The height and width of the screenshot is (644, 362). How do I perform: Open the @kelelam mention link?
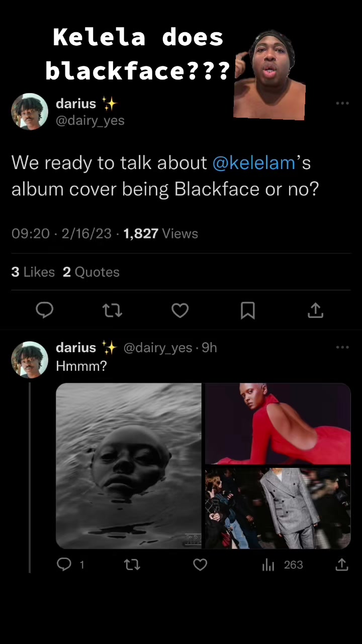tap(254, 163)
